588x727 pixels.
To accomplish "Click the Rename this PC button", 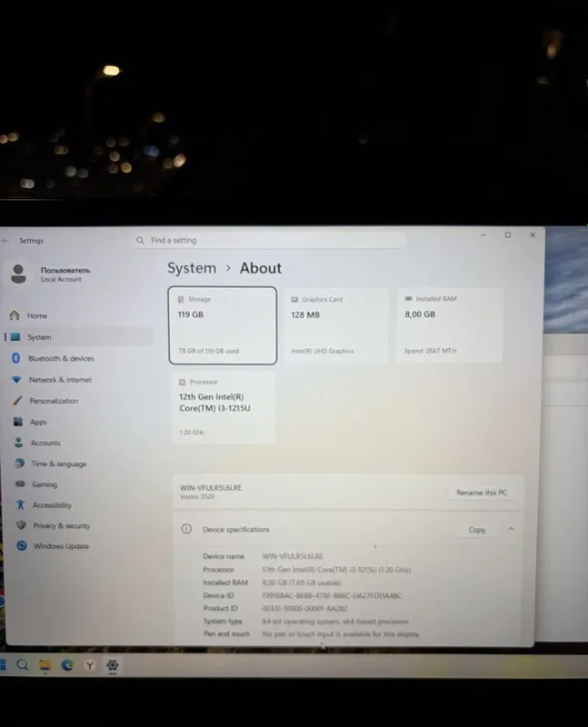I will (482, 493).
